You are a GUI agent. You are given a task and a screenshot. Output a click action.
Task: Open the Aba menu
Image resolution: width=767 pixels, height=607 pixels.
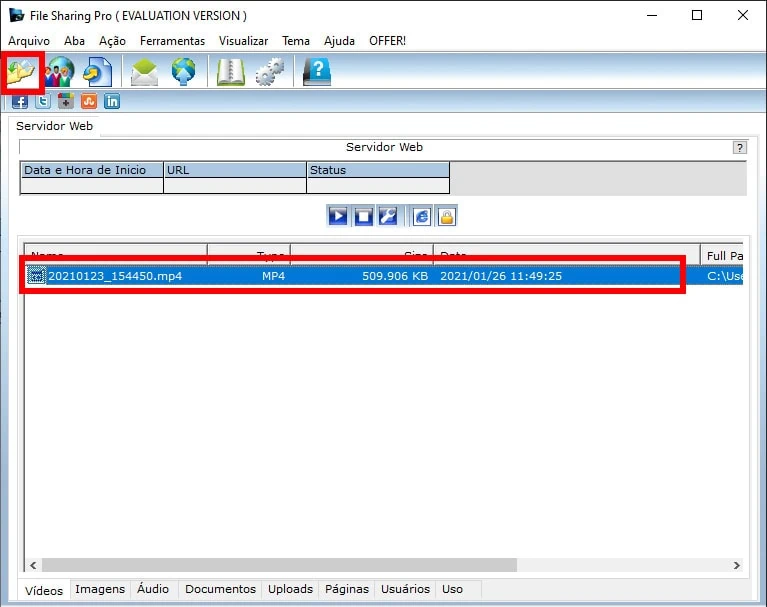coord(74,41)
